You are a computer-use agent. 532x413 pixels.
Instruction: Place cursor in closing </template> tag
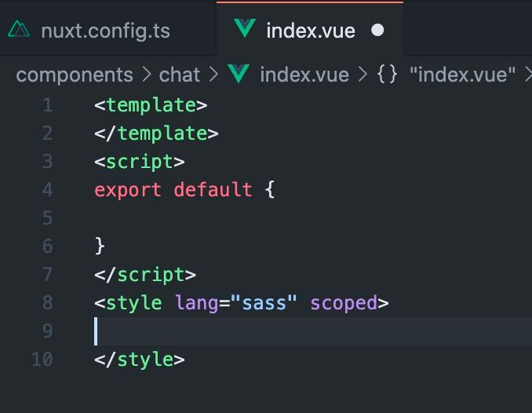(156, 133)
